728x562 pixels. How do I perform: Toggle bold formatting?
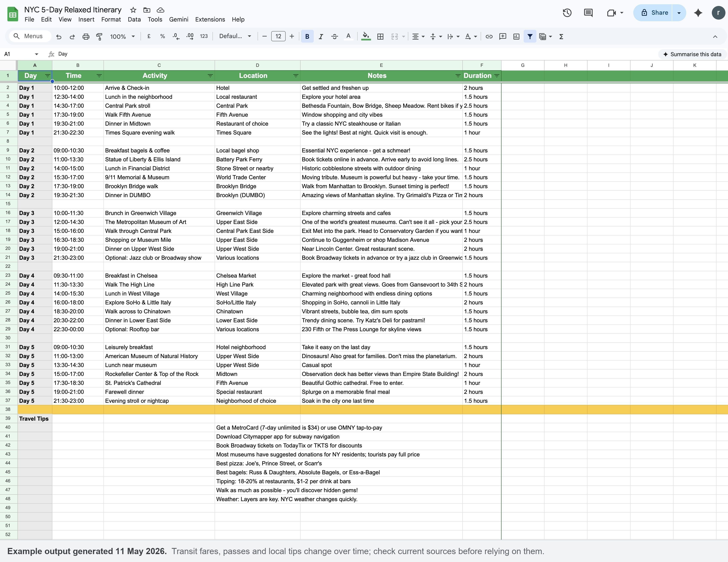(307, 37)
